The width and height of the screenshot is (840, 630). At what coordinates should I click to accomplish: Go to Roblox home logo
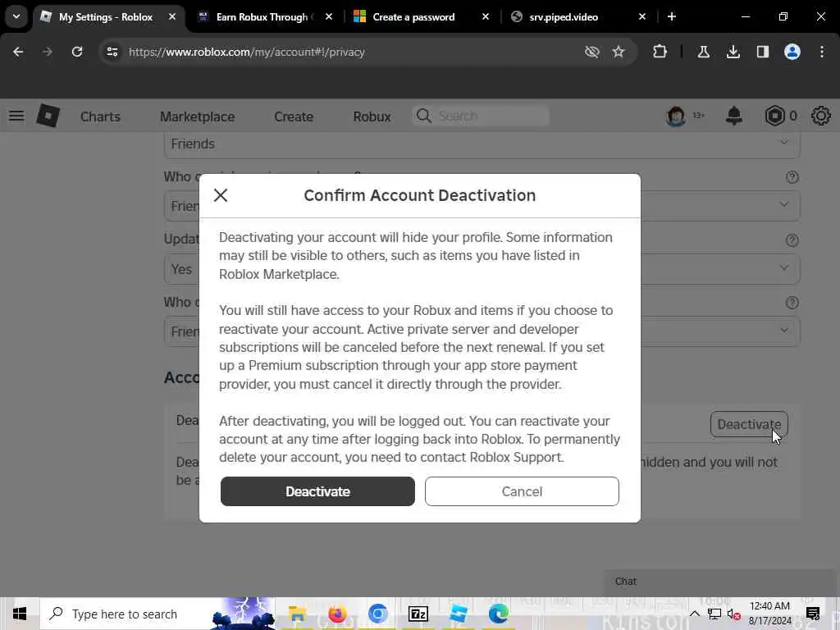tap(48, 116)
